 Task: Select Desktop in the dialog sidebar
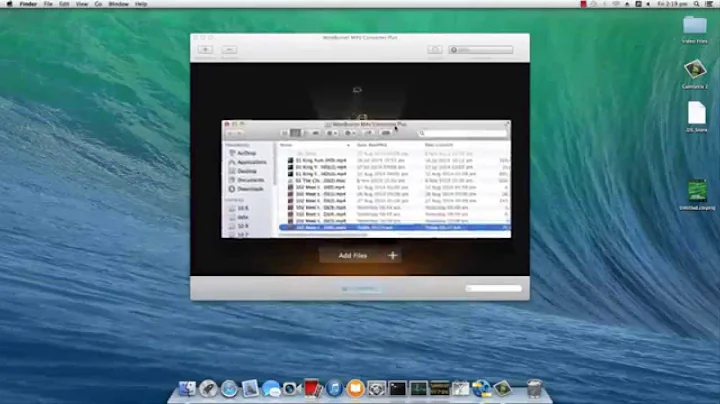click(x=242, y=171)
